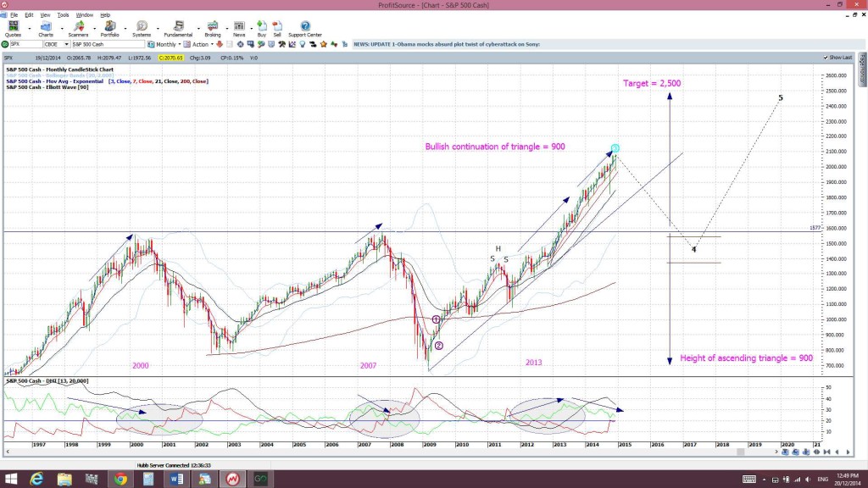Open the Portfolio icon

coord(109,29)
